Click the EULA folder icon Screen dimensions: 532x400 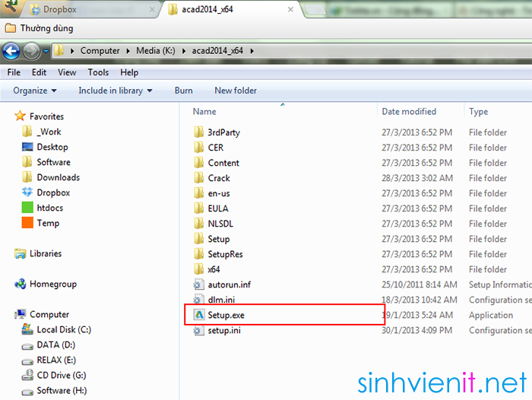199,208
